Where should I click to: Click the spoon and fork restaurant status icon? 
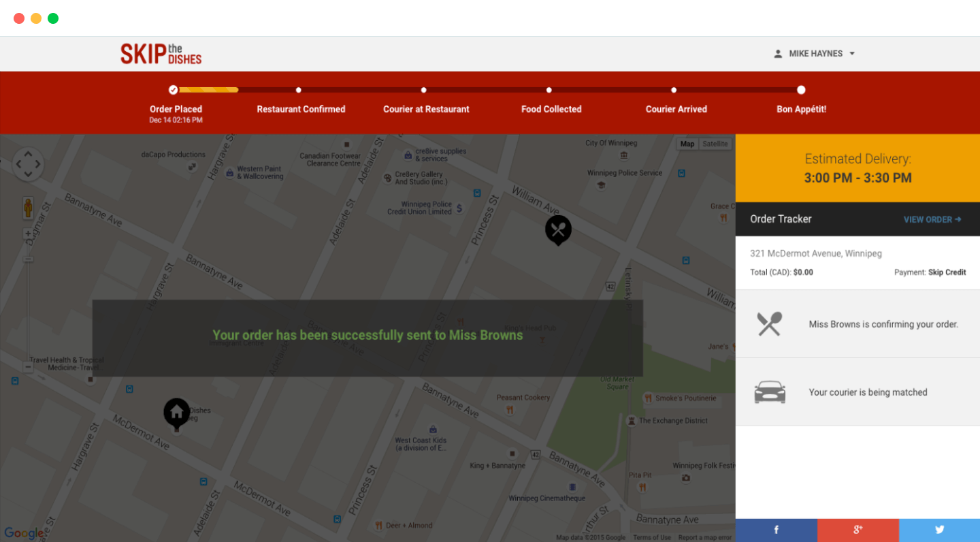[x=770, y=324]
